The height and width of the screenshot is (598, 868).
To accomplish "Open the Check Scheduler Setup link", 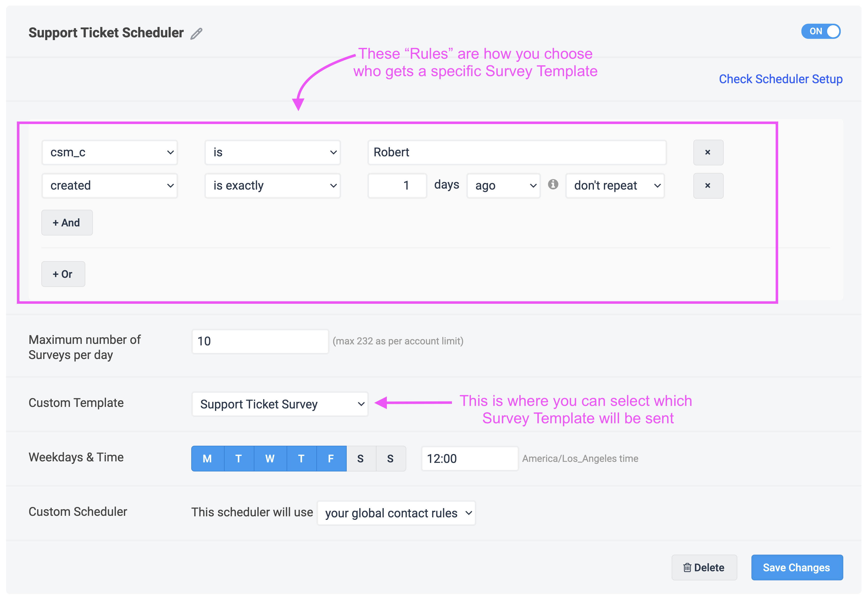I will click(x=780, y=79).
